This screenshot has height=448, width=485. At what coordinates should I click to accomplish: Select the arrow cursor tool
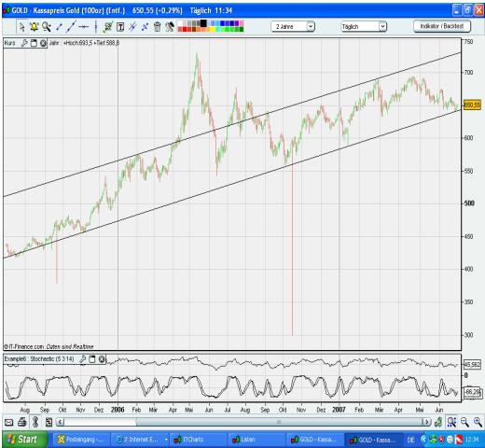coord(21,27)
